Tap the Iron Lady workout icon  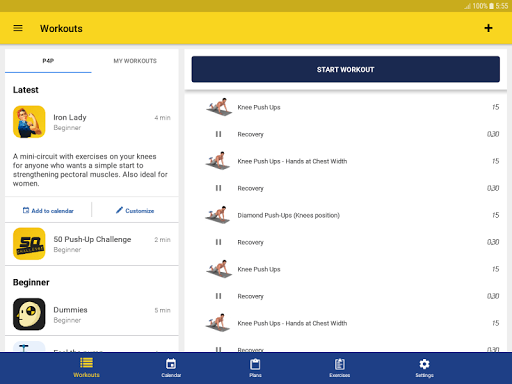(x=29, y=122)
